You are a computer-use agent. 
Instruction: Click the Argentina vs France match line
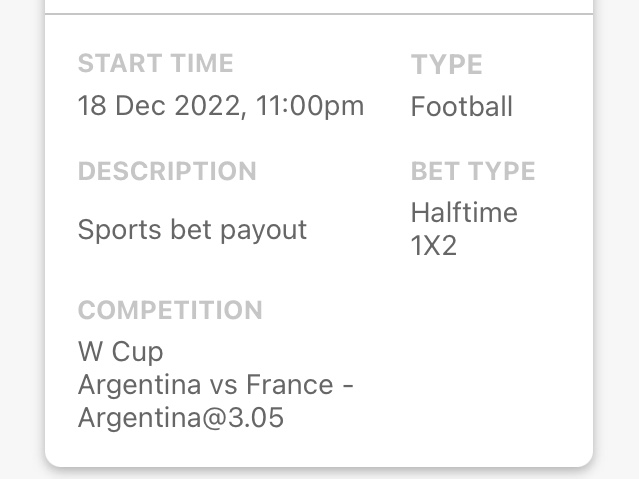point(215,385)
